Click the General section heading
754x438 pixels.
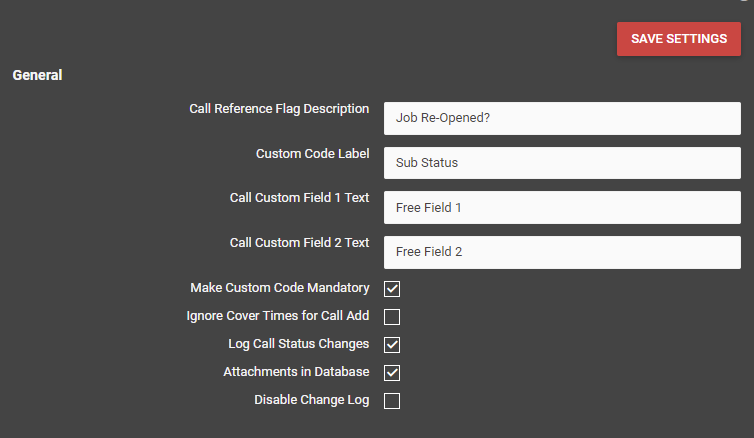click(37, 75)
